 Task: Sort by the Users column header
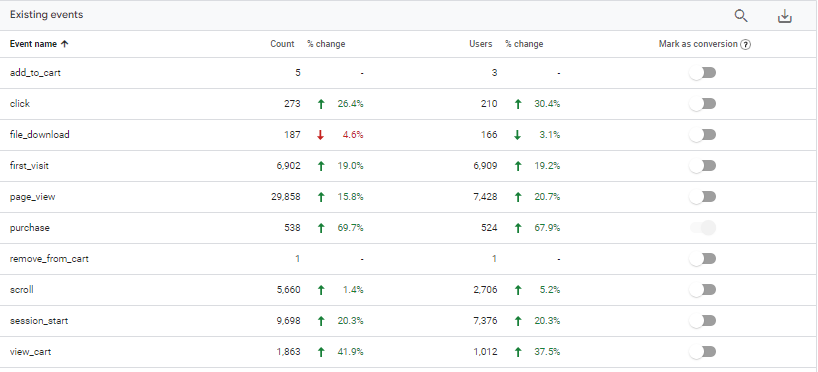pos(480,44)
